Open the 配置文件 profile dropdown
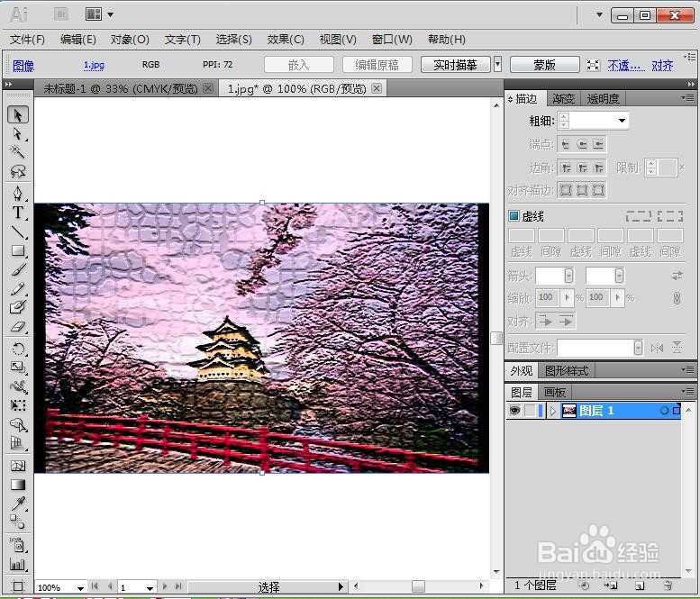The width and height of the screenshot is (700, 599). pyautogui.click(x=639, y=348)
